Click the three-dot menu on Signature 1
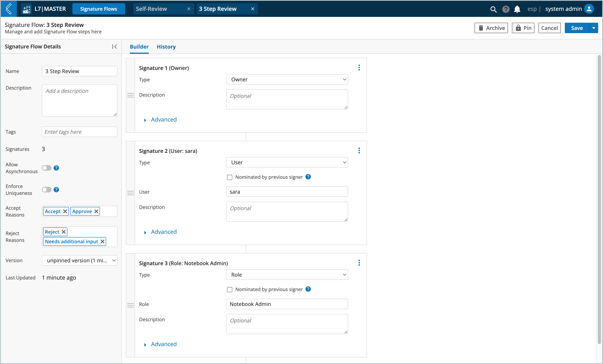 pyautogui.click(x=359, y=67)
